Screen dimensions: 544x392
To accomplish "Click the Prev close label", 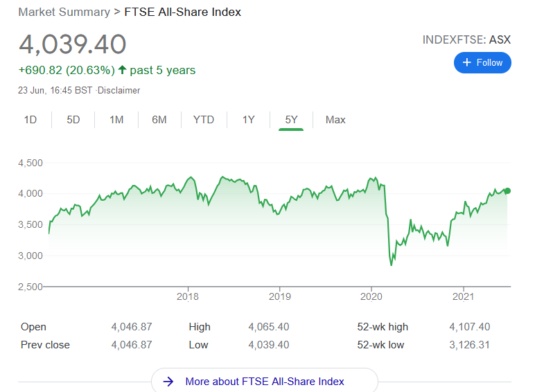I will (45, 345).
